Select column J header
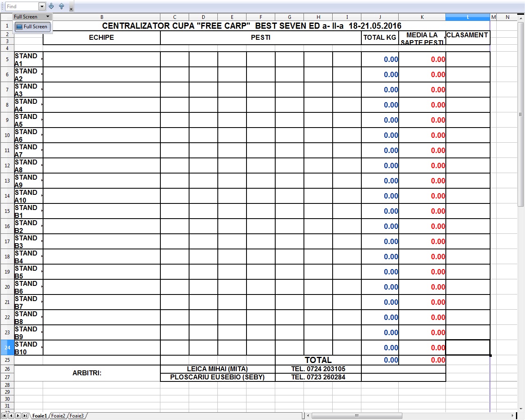Screen dimensions: 525x420 (x=380, y=17)
